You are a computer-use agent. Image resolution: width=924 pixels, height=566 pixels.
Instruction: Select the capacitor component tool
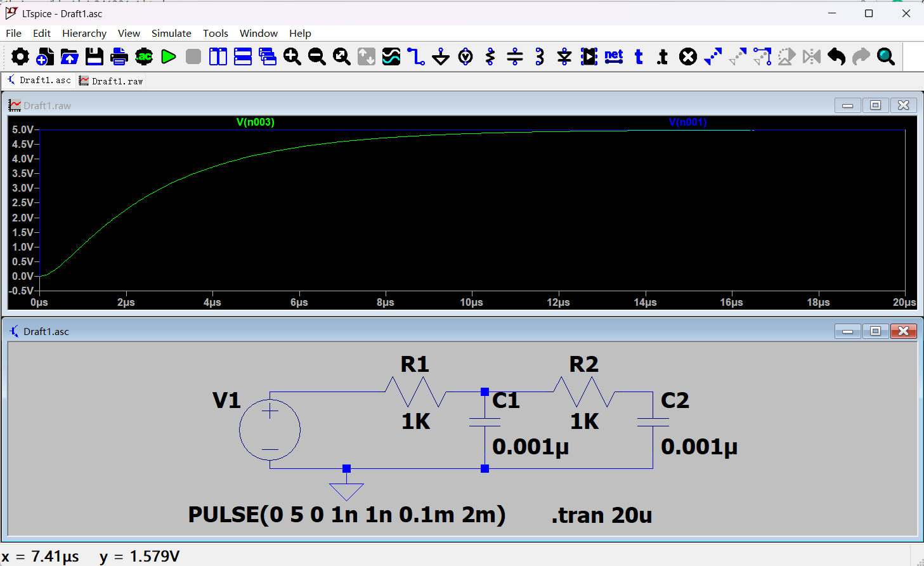pos(515,57)
